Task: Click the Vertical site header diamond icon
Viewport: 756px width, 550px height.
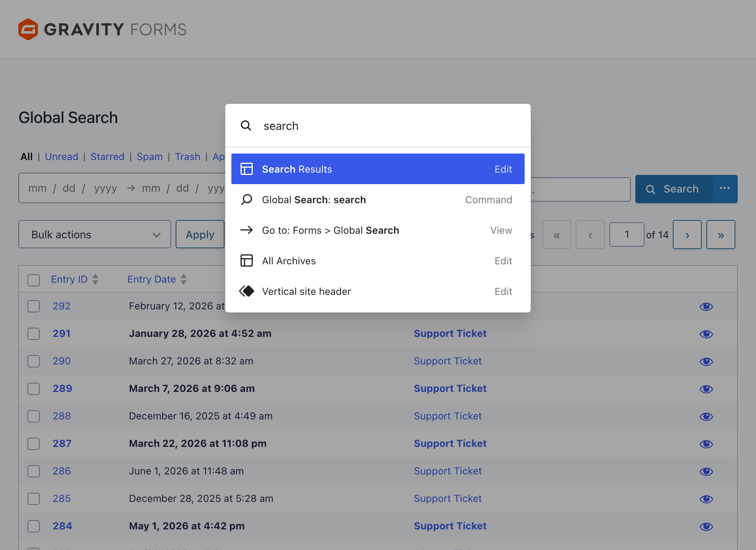Action: [247, 291]
